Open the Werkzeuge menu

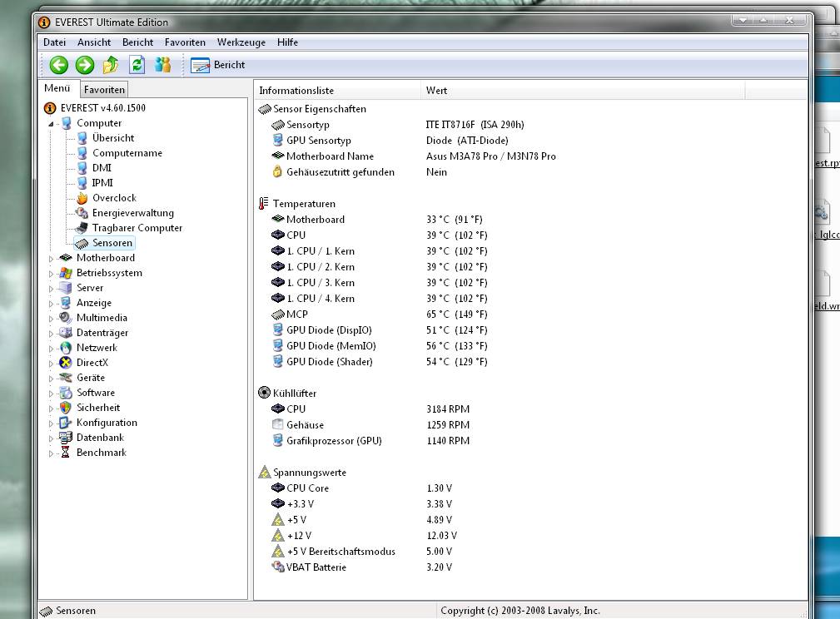coord(241,42)
